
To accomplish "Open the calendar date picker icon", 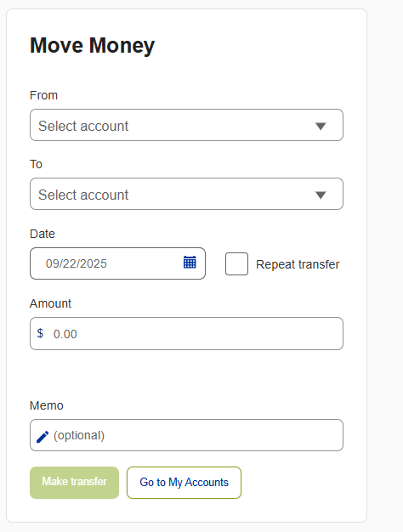I will 190,263.
